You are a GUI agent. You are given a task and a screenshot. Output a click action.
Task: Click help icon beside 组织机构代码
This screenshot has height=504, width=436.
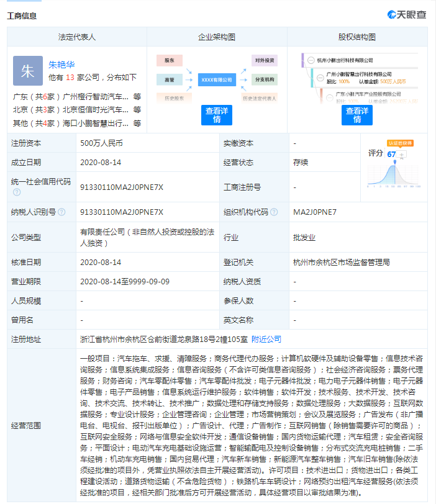coord(274,212)
